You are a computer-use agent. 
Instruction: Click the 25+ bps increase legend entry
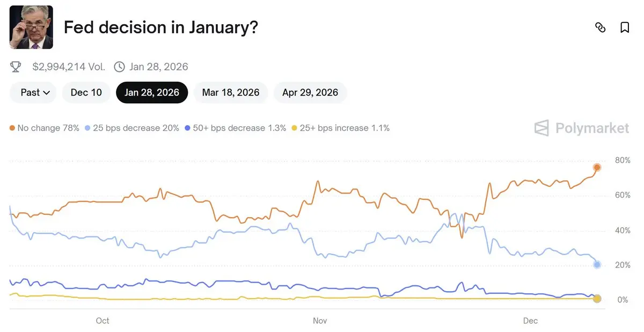pyautogui.click(x=340, y=128)
